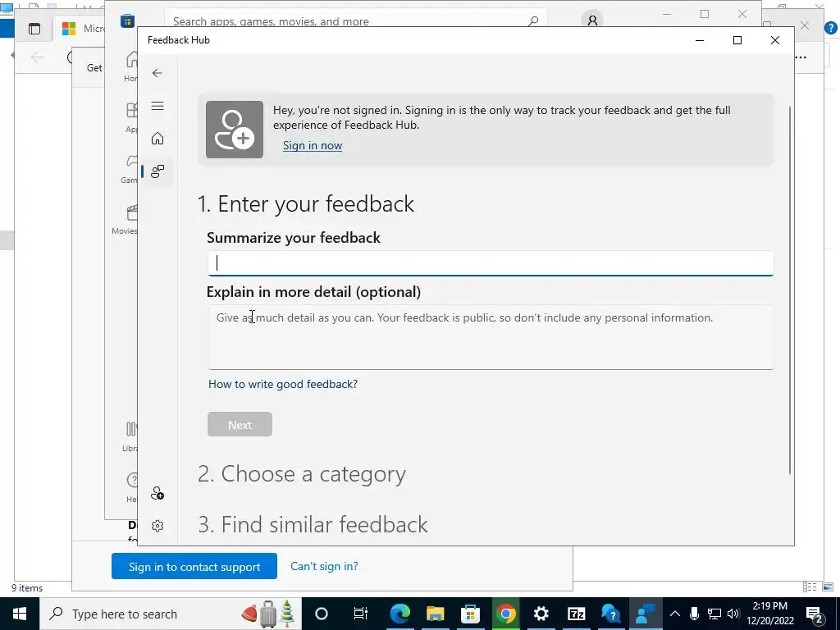840x630 pixels.
Task: Click the '3. Find similar feedback' heading
Action: pos(313,524)
